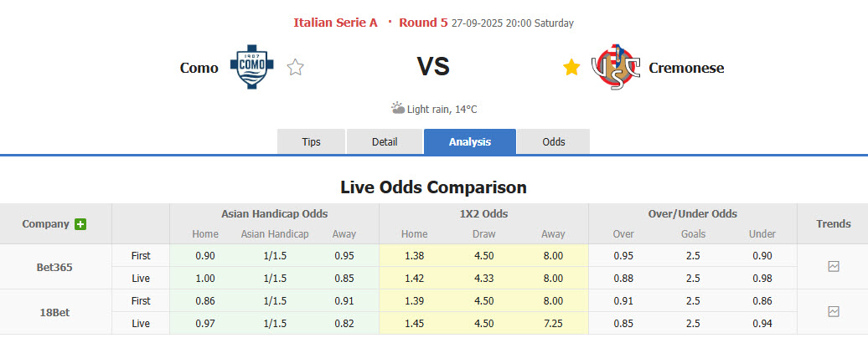The image size is (868, 338).
Task: Open the Bet365 trends chart icon
Action: point(834,266)
